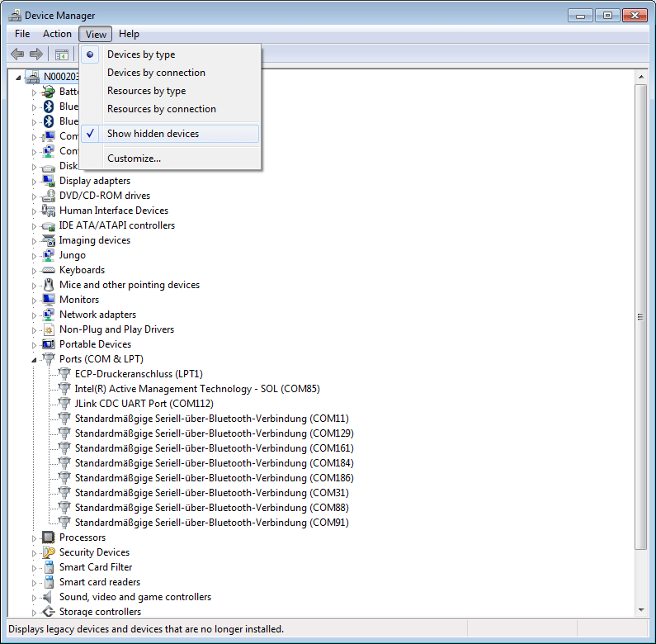Choose Resources by connection view
Image resolution: width=656 pixels, height=644 pixels.
point(161,109)
